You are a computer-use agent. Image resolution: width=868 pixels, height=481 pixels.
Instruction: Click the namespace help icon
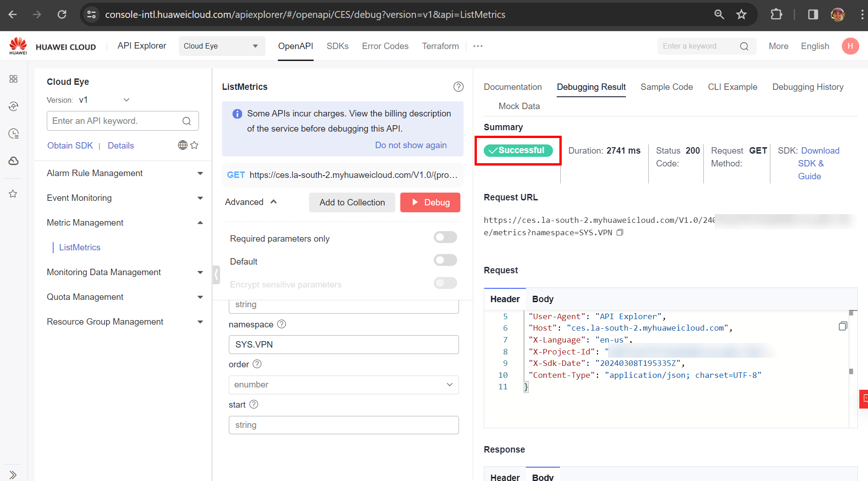[x=282, y=324]
